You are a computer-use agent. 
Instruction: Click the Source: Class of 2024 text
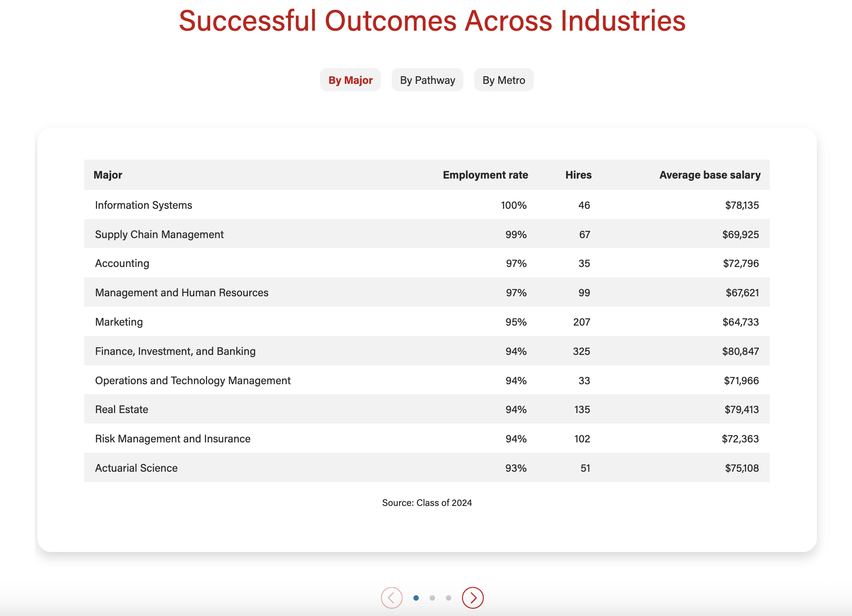pos(427,503)
